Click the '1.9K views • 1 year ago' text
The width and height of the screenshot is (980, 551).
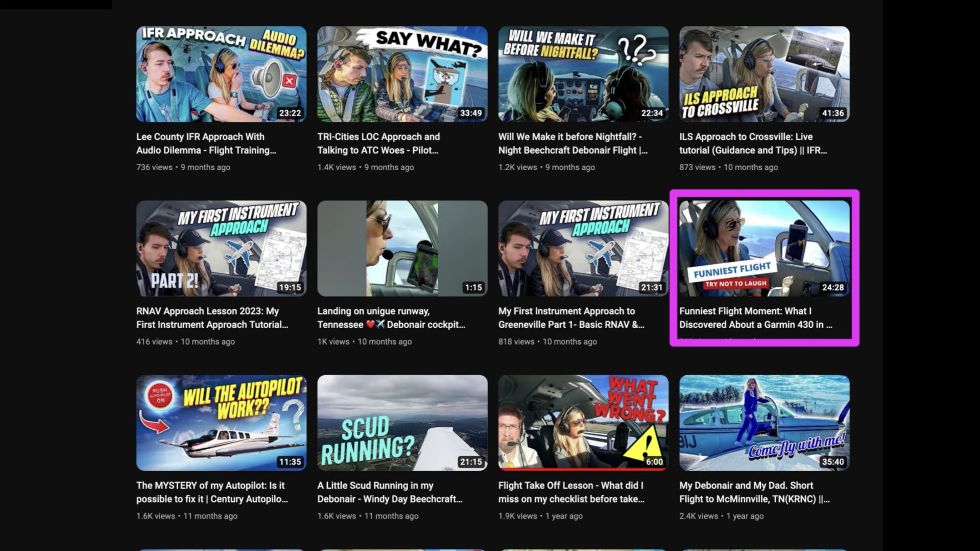pyautogui.click(x=540, y=516)
